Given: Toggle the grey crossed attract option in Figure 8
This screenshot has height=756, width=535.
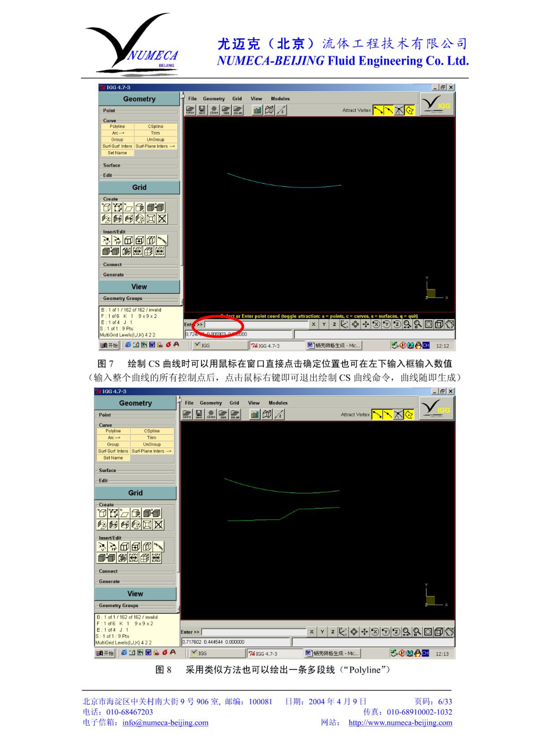Looking at the screenshot, I should pos(398,415).
